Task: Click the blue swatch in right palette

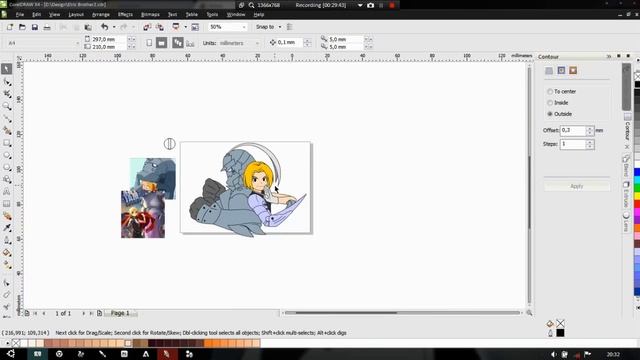Action: [637, 172]
